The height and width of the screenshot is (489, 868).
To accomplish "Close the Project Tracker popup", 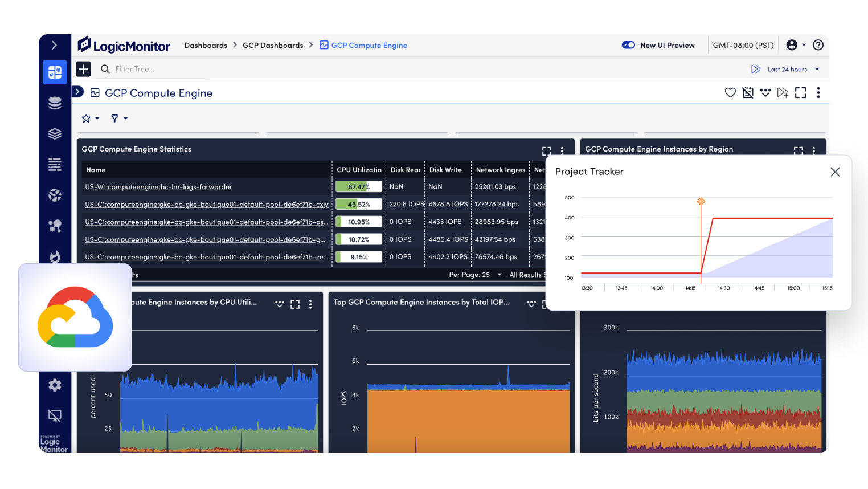I will click(x=835, y=172).
